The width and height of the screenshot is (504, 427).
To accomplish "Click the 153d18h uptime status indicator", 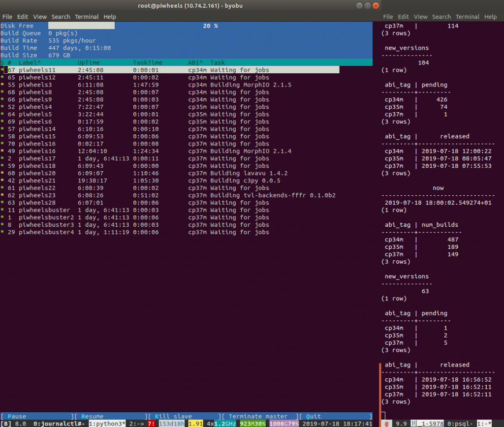I will coord(172,424).
